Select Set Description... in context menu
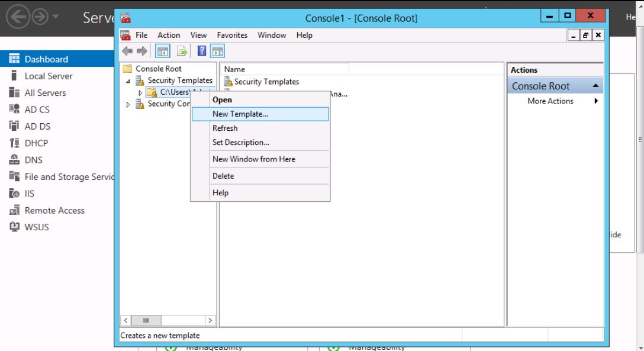 pos(240,143)
